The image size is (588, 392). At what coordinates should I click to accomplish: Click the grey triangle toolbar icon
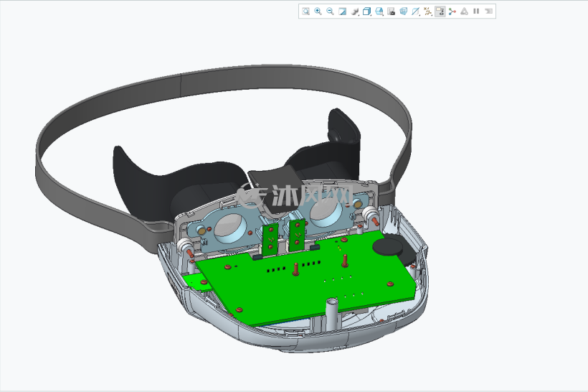pyautogui.click(x=464, y=11)
